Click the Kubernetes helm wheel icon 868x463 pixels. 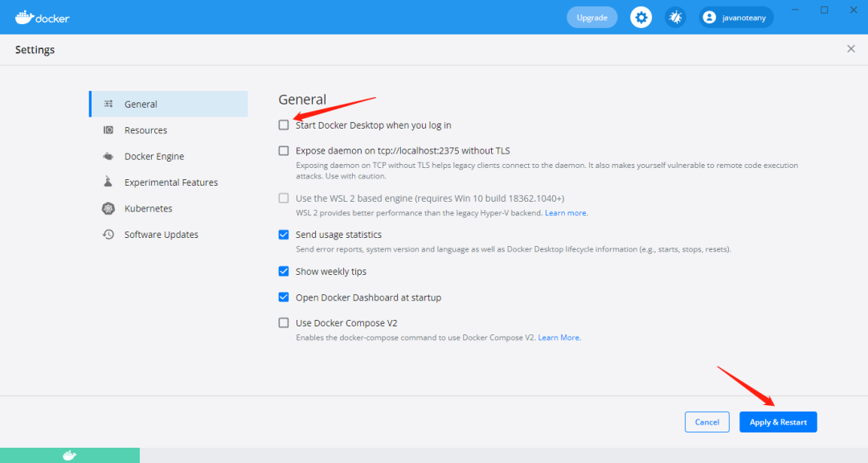pos(108,208)
